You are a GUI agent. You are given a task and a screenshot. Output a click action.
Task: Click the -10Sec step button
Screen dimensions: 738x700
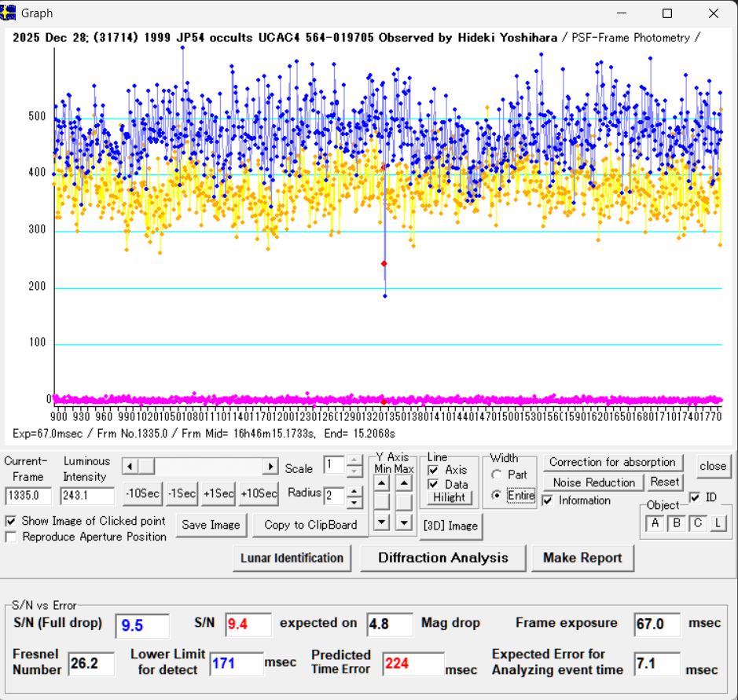tap(142, 493)
